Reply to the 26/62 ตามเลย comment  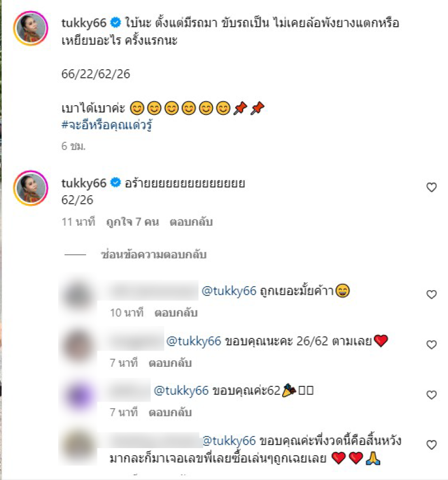(x=170, y=363)
